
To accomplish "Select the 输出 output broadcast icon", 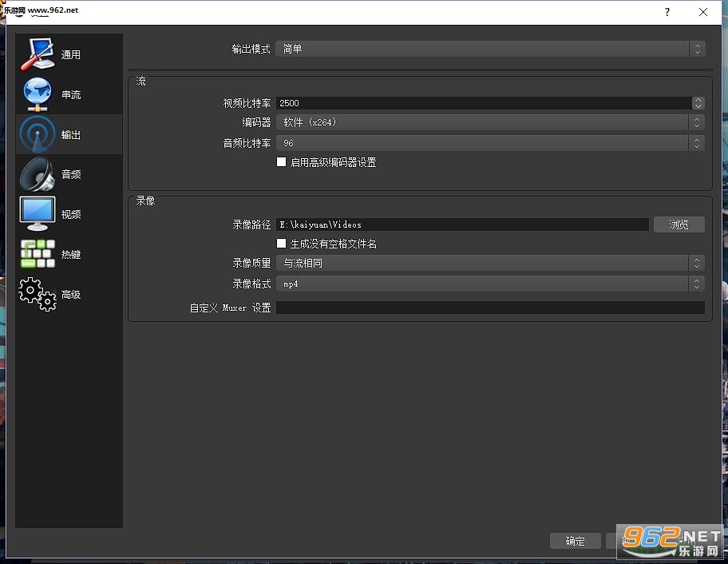I will [38, 134].
